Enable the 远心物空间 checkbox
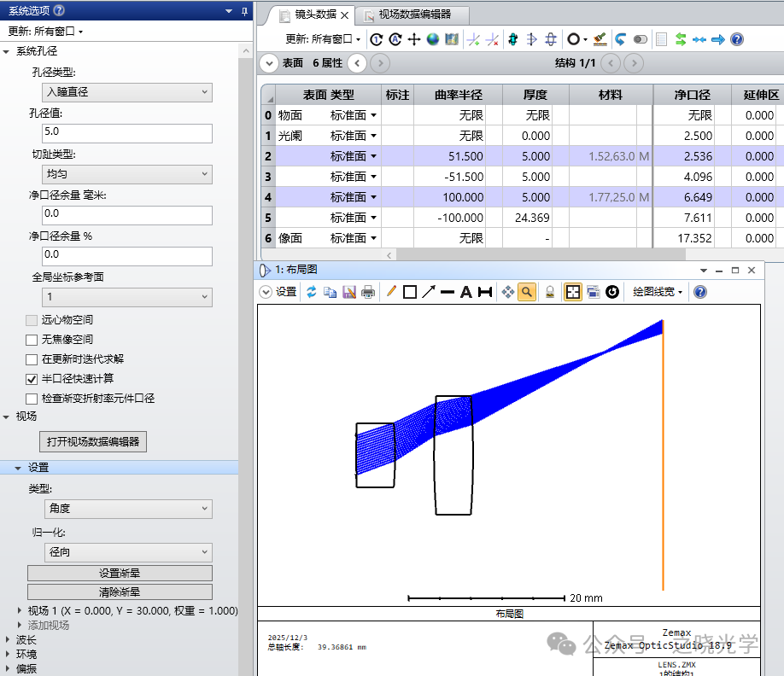 [x=32, y=320]
